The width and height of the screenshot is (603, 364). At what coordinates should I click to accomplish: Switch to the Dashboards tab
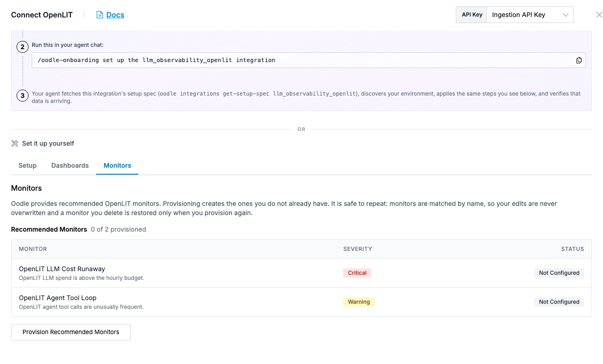point(70,165)
